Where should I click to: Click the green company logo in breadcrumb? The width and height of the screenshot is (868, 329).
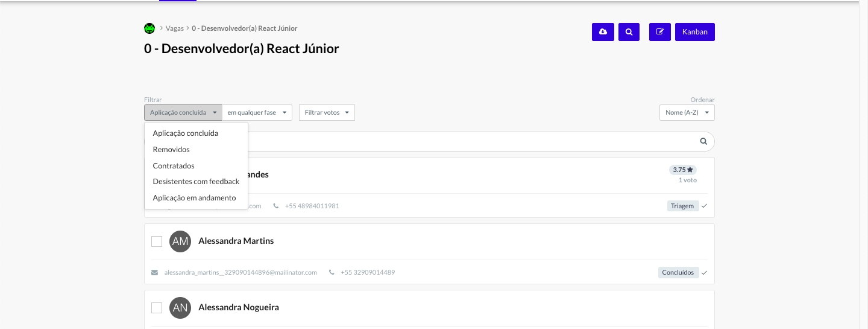point(149,28)
